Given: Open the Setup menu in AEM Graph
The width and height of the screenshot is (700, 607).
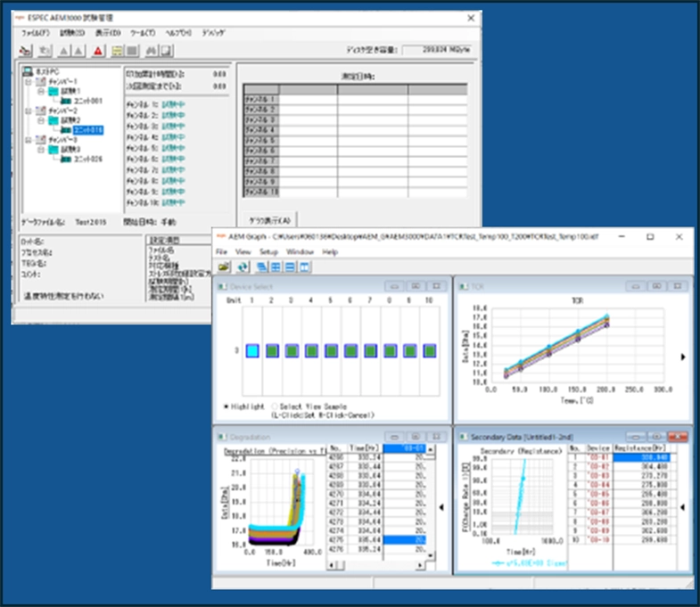Looking at the screenshot, I should coord(270,252).
